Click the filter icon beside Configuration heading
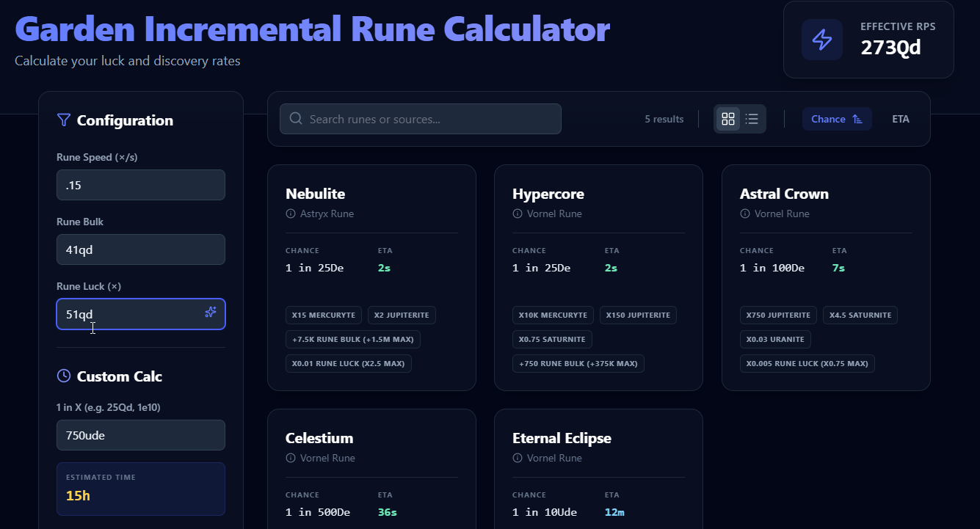The height and width of the screenshot is (529, 980). (x=63, y=120)
